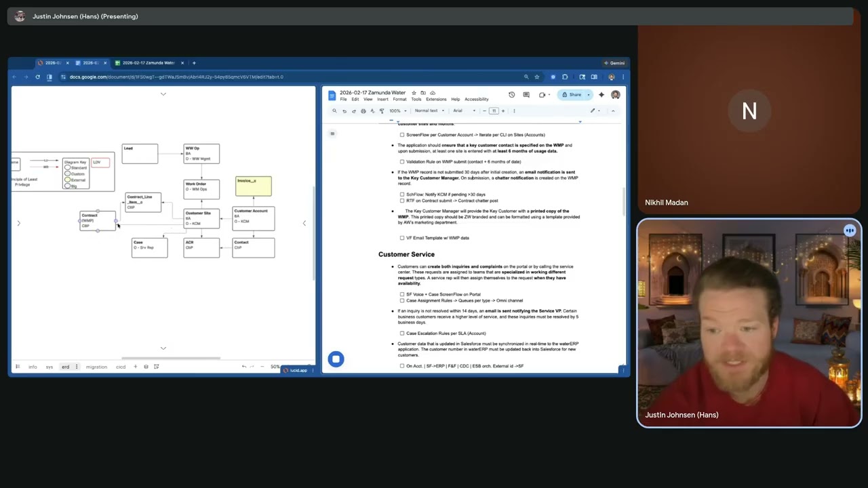Open a new browser tab
868x488 pixels.
point(194,63)
